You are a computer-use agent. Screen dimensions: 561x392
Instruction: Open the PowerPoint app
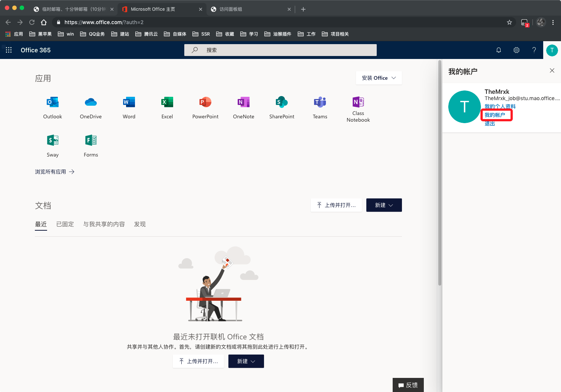tap(205, 108)
